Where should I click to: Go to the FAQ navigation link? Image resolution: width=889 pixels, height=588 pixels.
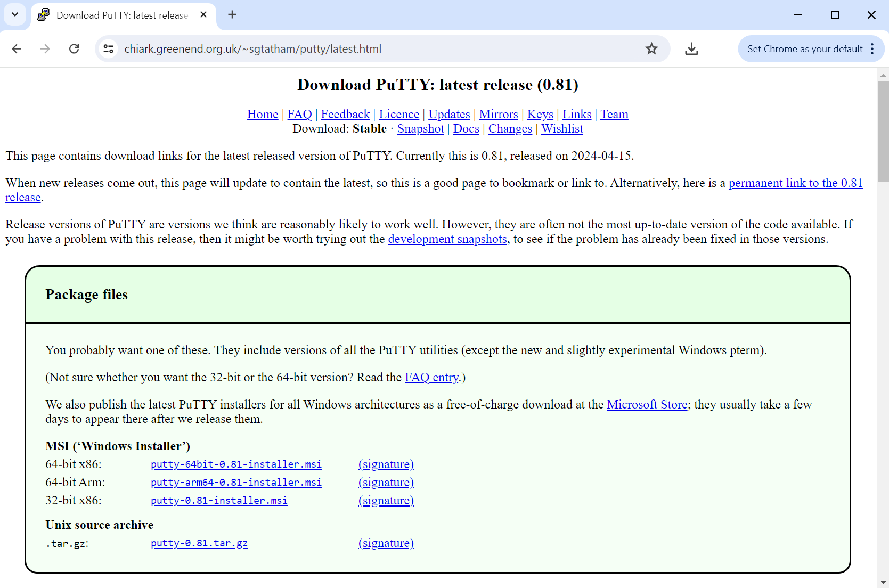[x=299, y=115]
